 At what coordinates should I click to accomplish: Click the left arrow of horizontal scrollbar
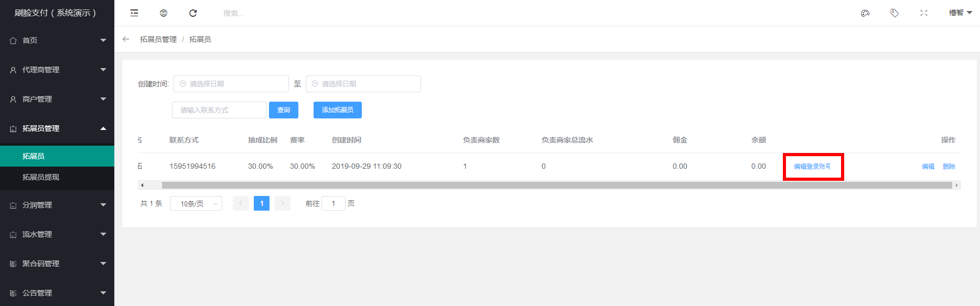click(x=142, y=185)
